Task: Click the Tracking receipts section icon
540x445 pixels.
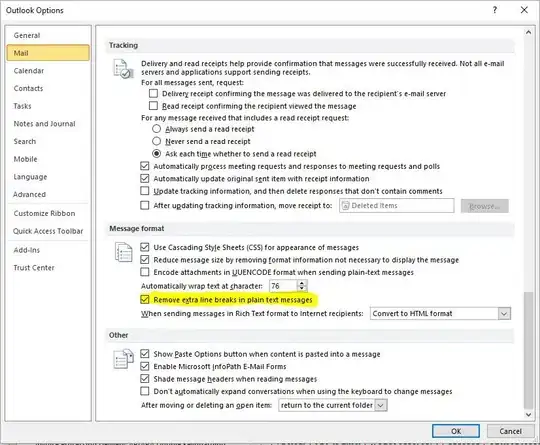Action: (x=123, y=69)
